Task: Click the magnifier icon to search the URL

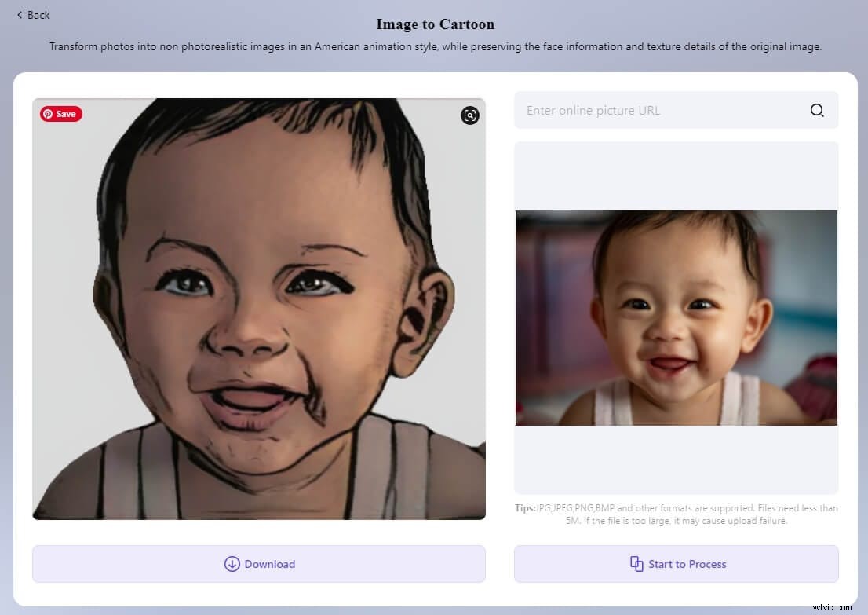Action: pyautogui.click(x=817, y=110)
